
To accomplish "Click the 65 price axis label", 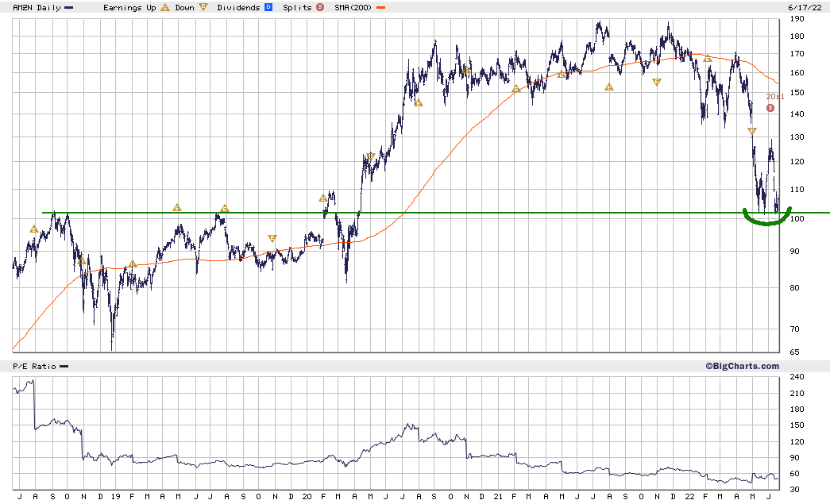I will point(794,352).
